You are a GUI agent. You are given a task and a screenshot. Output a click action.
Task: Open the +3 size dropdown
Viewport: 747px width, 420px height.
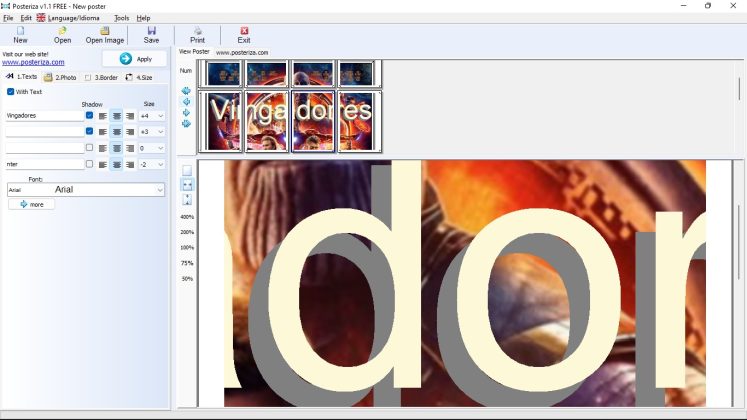[x=161, y=132]
